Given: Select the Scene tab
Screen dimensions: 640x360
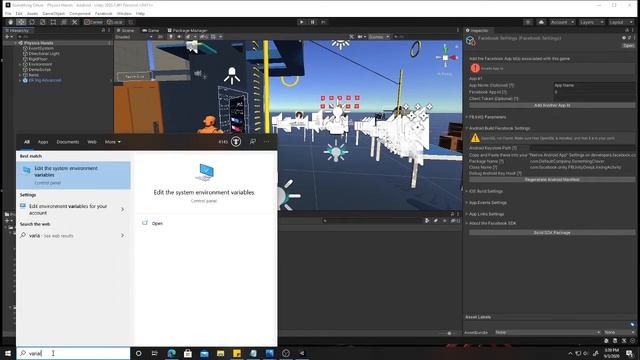Looking at the screenshot, I should (125, 31).
